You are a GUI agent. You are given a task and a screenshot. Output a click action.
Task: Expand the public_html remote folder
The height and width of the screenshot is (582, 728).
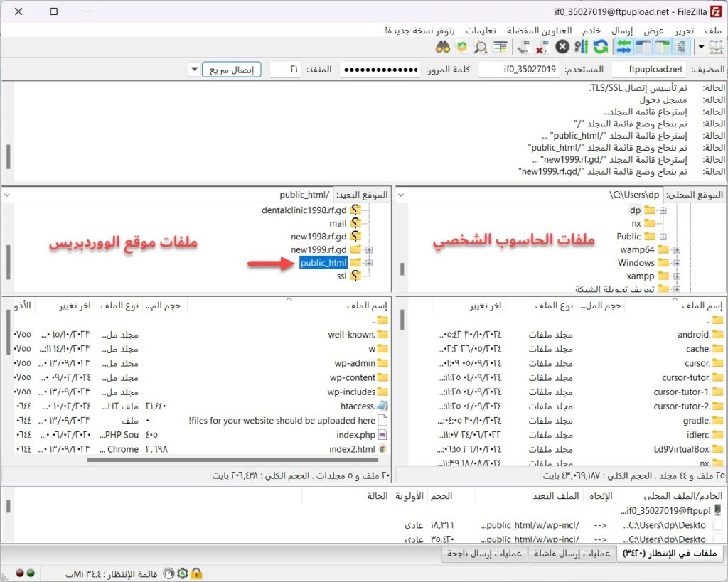click(369, 263)
